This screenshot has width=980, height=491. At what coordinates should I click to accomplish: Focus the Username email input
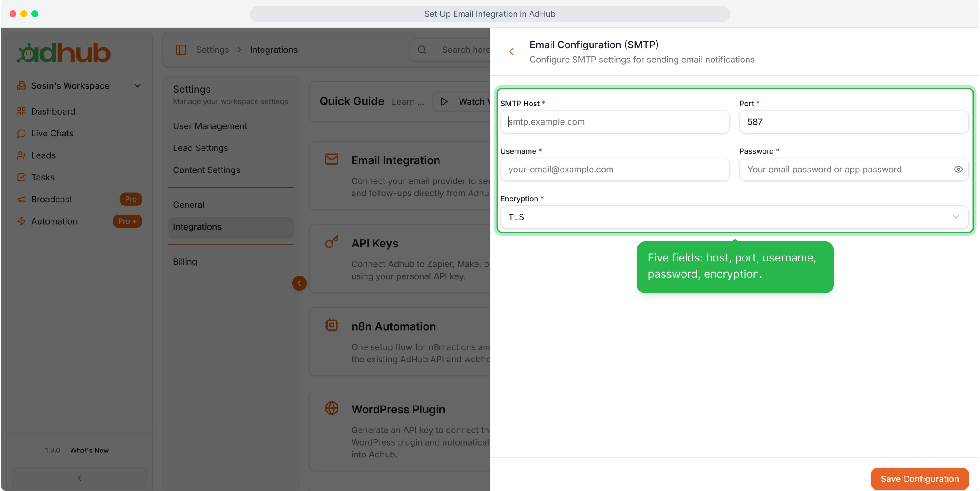[x=615, y=170]
